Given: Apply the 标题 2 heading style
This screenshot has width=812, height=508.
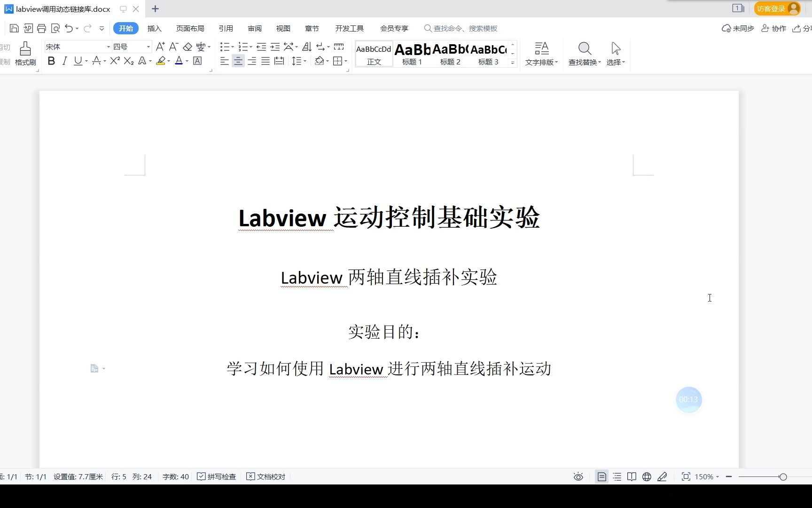Looking at the screenshot, I should tap(450, 54).
